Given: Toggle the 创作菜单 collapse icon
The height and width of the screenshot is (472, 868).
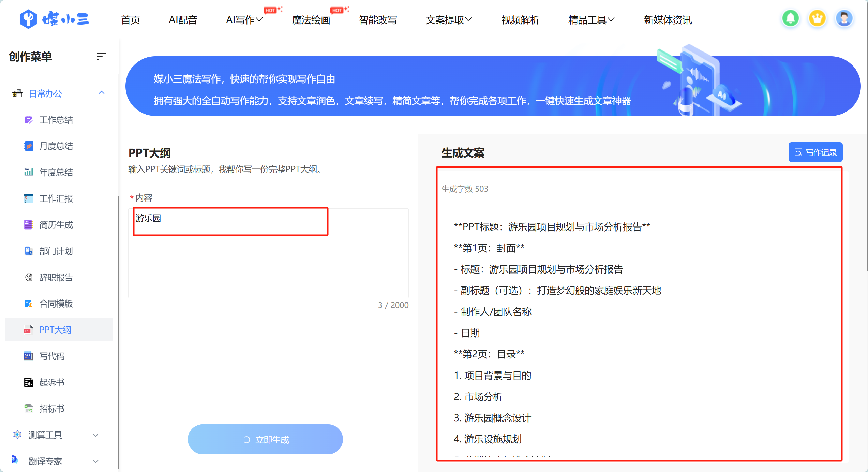Looking at the screenshot, I should point(101,56).
